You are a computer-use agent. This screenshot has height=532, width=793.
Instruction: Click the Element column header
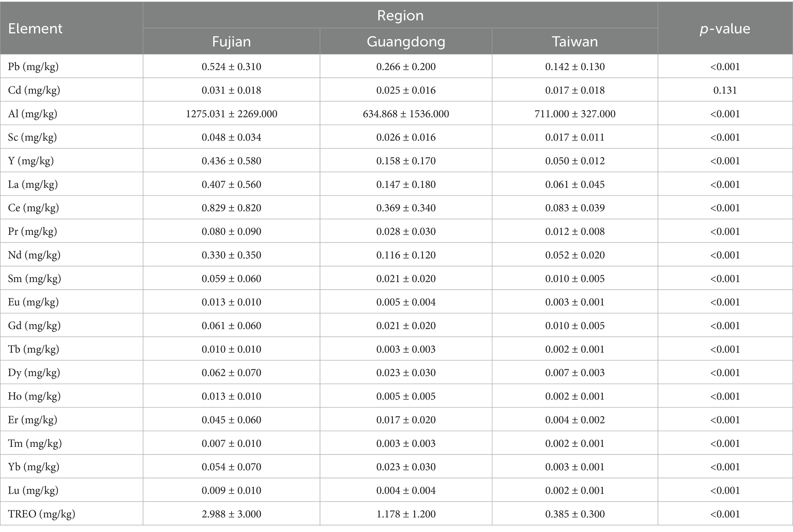[35, 29]
